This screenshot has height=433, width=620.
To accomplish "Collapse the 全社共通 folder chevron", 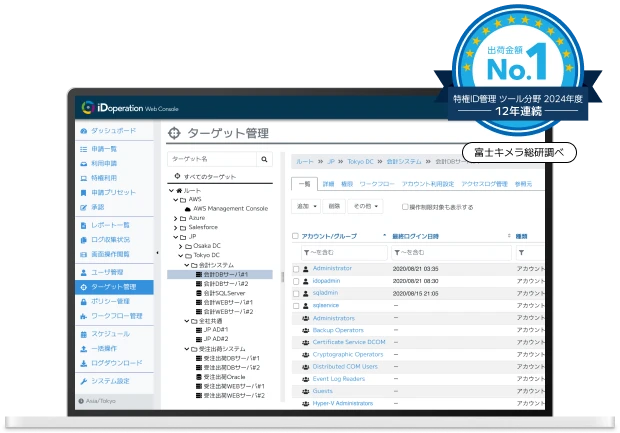I will click(187, 321).
